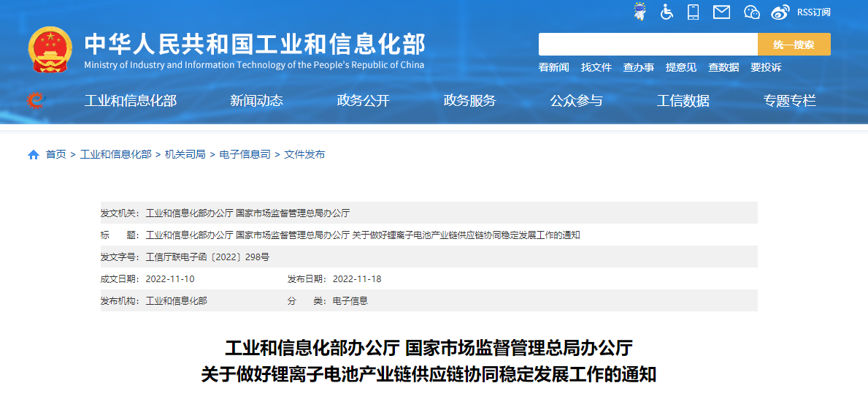This screenshot has height=402, width=868.
Task: Open 要投诉 quick link
Action: click(x=766, y=68)
